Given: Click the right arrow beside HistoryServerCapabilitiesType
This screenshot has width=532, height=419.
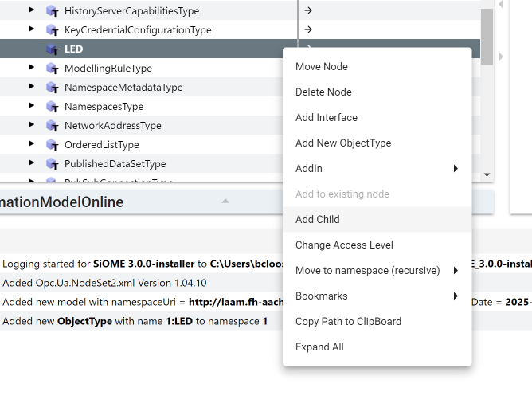Looking at the screenshot, I should click(308, 10).
